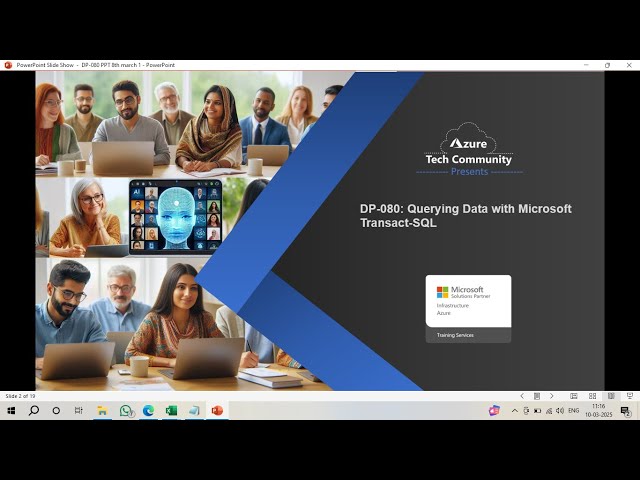
Task: Click the AI face tablet image
Action: 176,216
